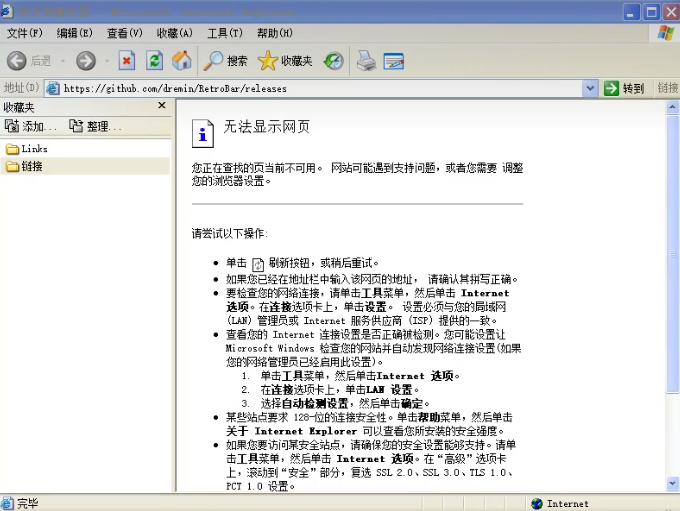
Task: Click 整理... to organize favorites
Action: pos(95,126)
